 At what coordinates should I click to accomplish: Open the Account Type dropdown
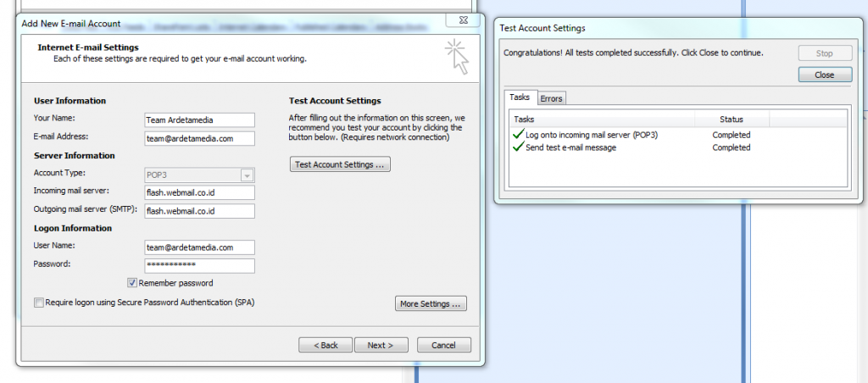click(x=247, y=175)
